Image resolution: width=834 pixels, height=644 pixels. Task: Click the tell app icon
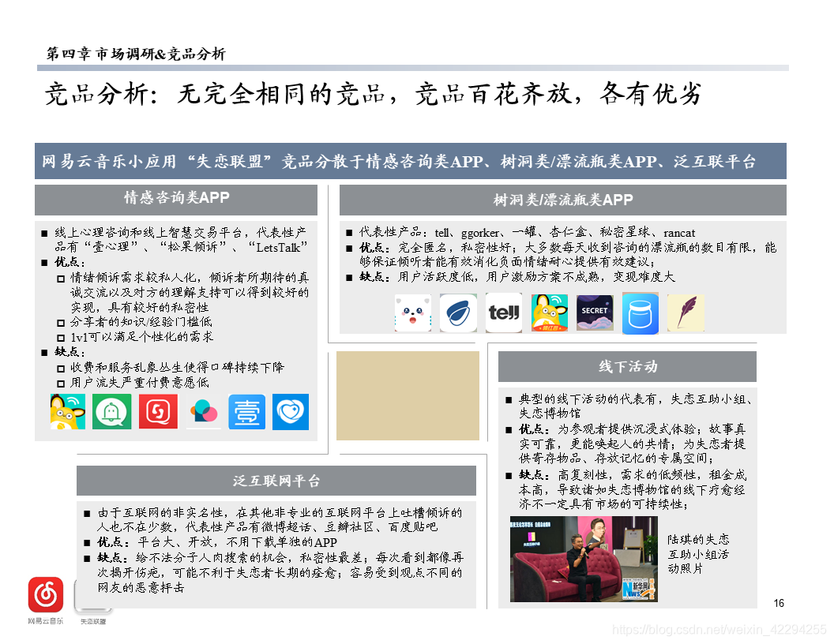click(504, 313)
